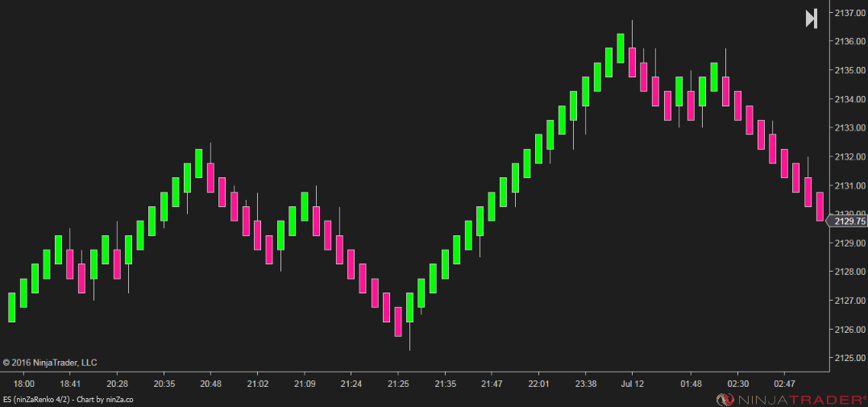This screenshot has width=868, height=407.
Task: Click the current price marker 2129.75
Action: (x=849, y=221)
